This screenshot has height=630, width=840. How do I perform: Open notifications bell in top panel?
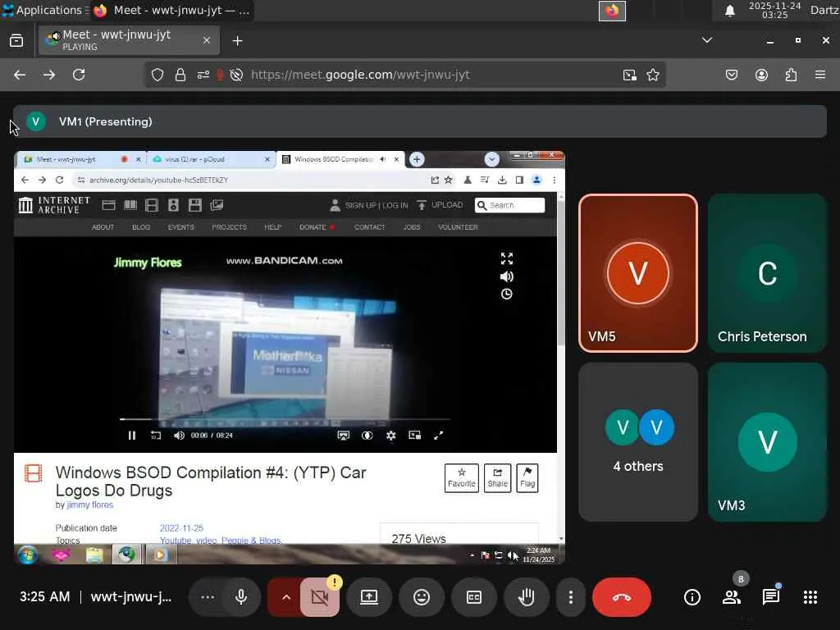pos(729,11)
